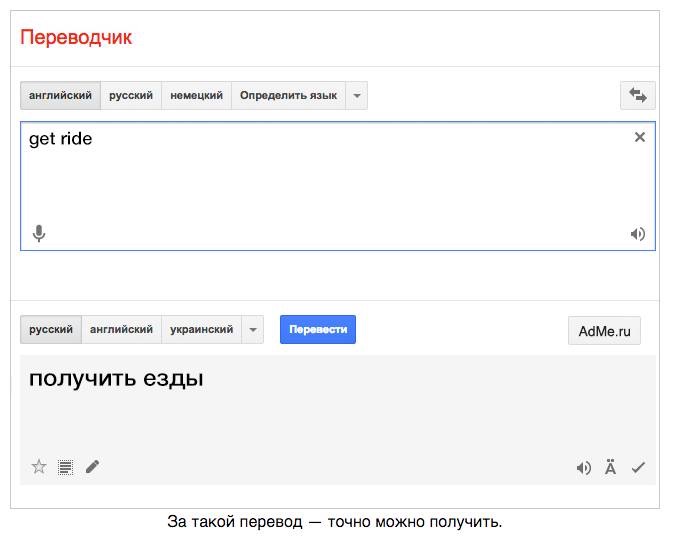Choose немецкий as the source language
This screenshot has height=545, width=695.
[x=196, y=96]
